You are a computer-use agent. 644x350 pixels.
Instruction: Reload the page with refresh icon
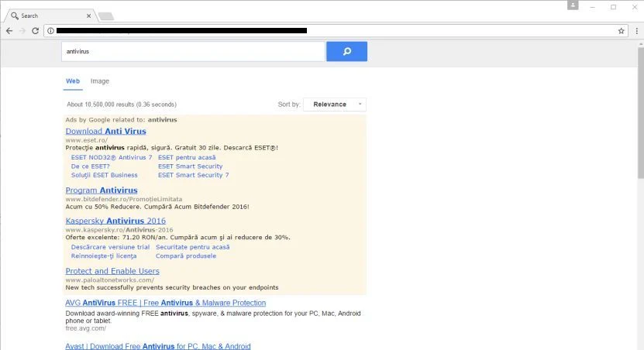pos(36,31)
